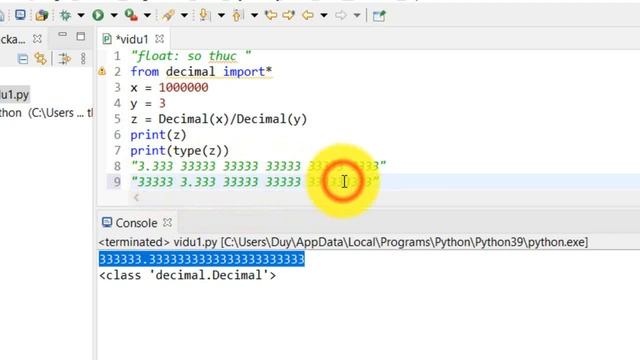Click the value 1000000 on line 3

184,87
